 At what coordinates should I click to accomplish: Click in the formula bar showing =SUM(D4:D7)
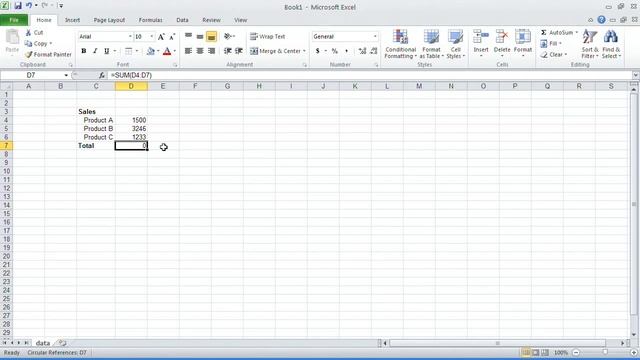click(x=369, y=75)
